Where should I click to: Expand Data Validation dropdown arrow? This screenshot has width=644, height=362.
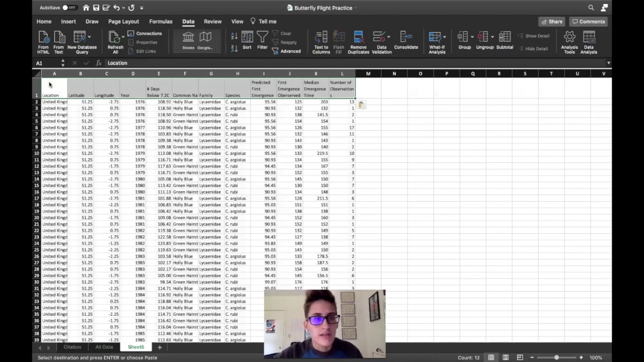[388, 37]
